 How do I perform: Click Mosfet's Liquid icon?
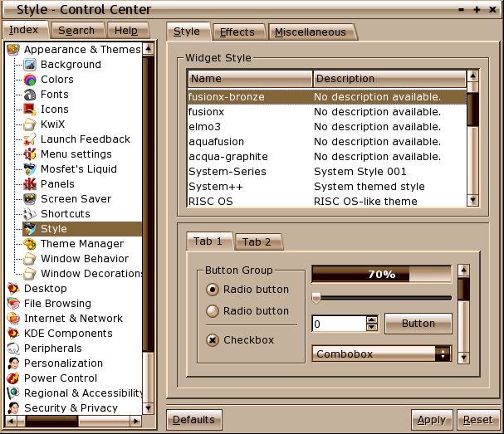coord(30,169)
